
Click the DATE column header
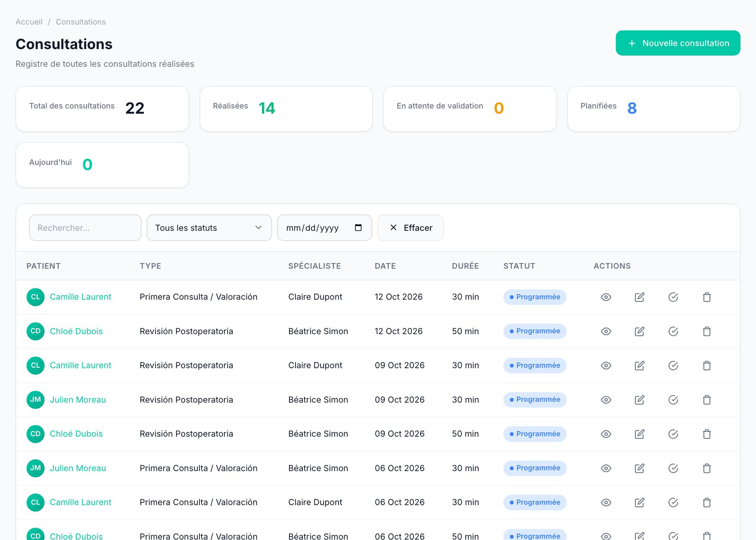[x=385, y=266]
